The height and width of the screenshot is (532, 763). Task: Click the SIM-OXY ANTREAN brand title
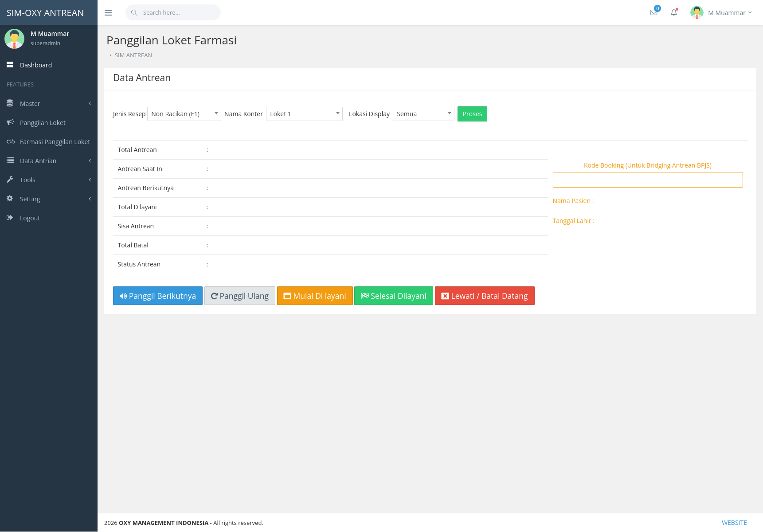[x=45, y=13]
